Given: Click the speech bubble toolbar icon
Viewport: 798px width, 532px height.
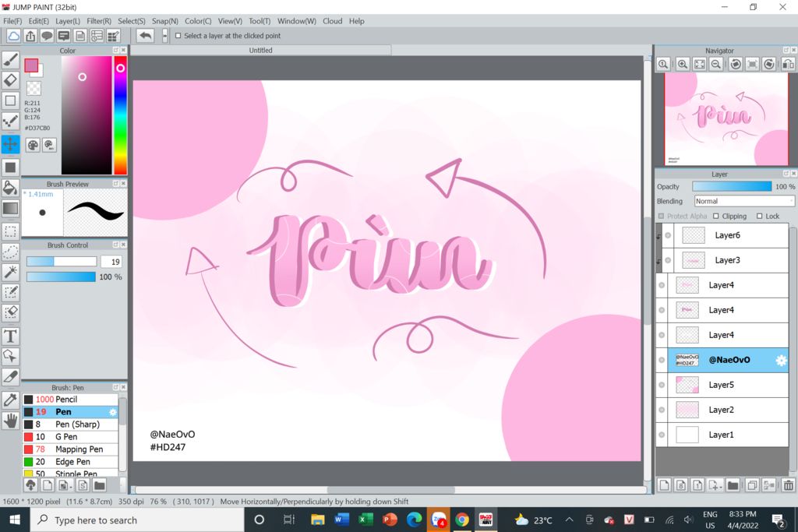Looking at the screenshot, I should tap(47, 36).
